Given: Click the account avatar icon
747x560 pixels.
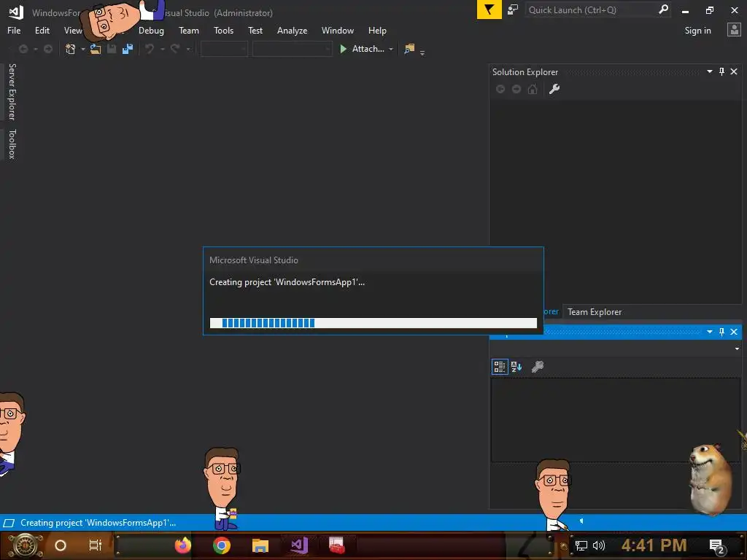Looking at the screenshot, I should tap(734, 30).
